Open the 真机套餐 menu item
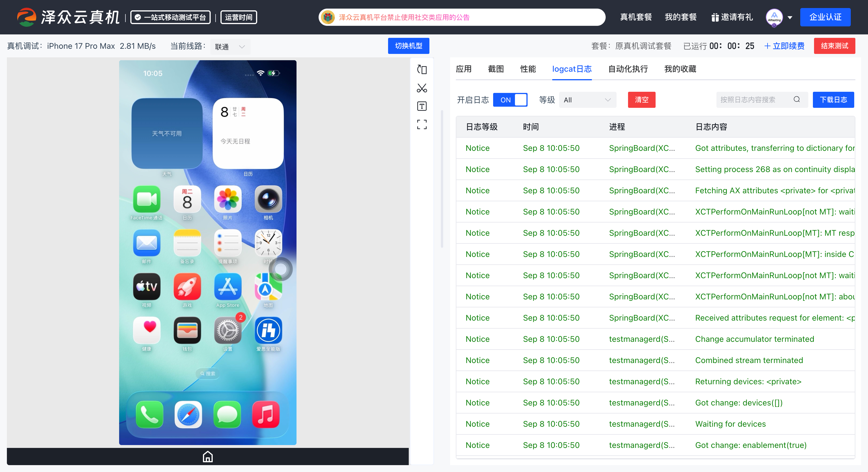 pos(636,17)
